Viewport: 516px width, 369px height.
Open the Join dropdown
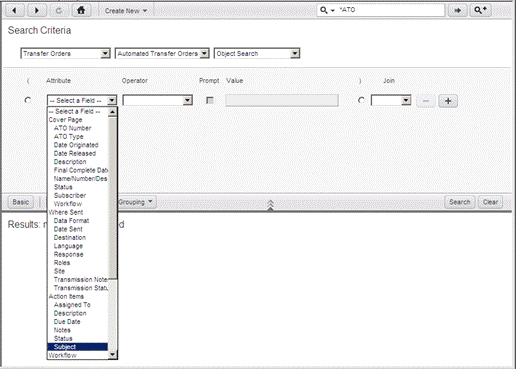pos(391,100)
